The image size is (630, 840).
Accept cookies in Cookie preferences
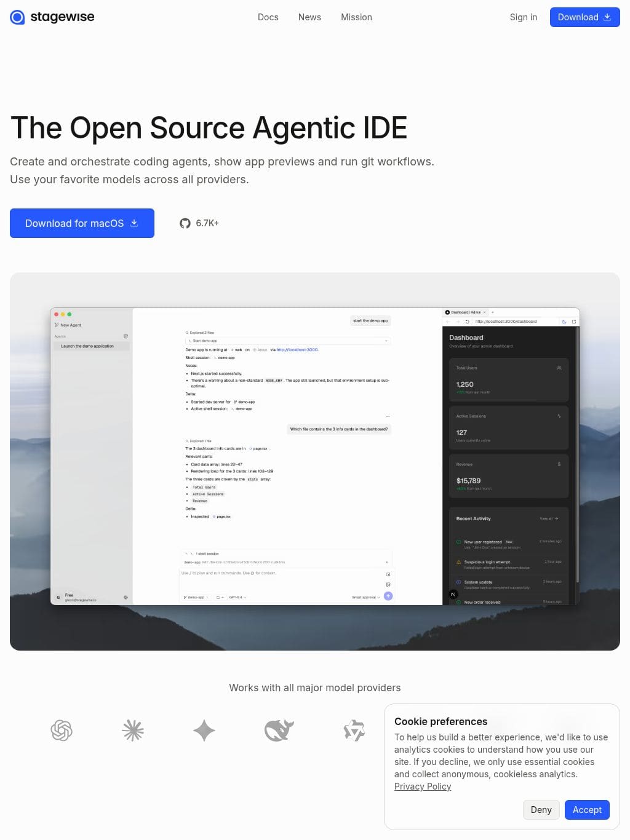tap(587, 810)
